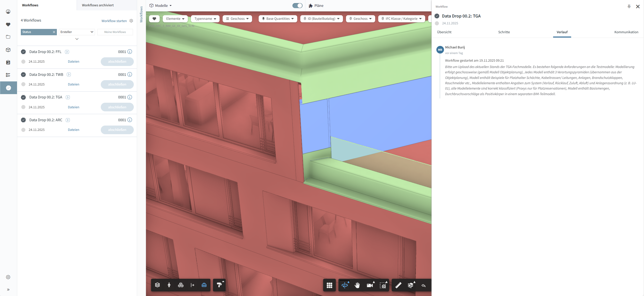This screenshot has width=644, height=296.
Task: Expand more filters chevron below Status
Action: (77, 39)
